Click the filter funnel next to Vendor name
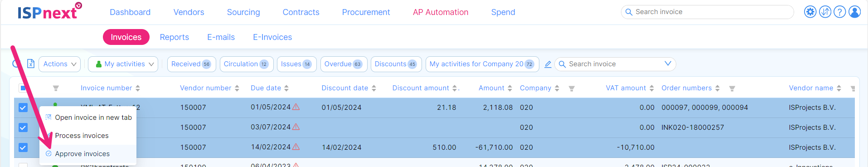The height and width of the screenshot is (167, 868). 853,88
